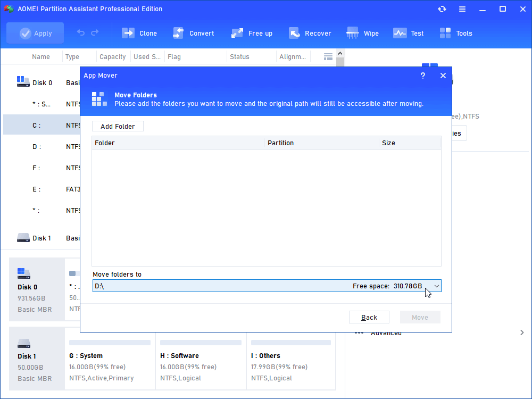Sort by Name column header

41,57
